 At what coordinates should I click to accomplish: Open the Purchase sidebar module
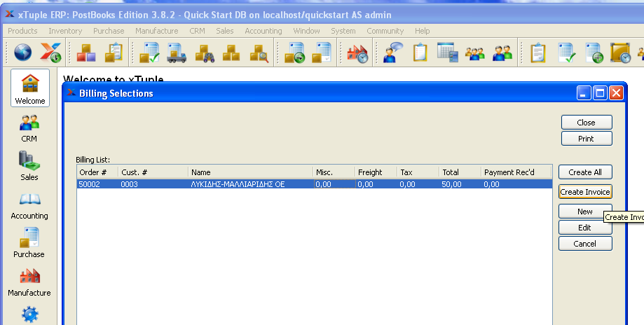click(x=29, y=243)
